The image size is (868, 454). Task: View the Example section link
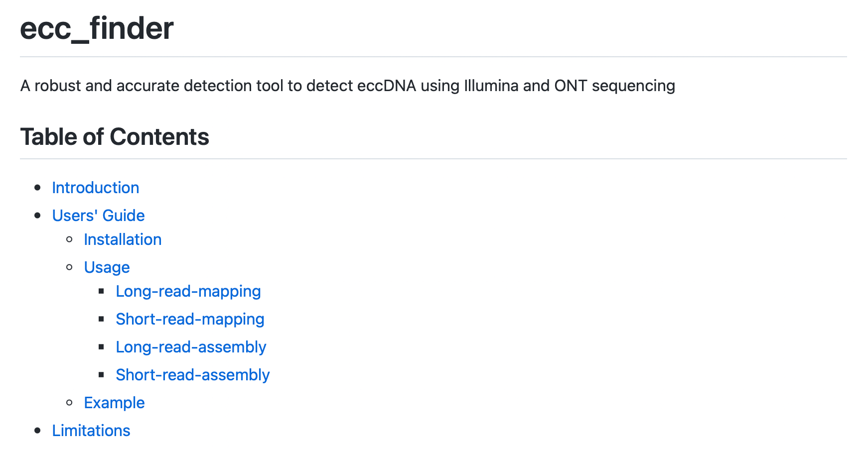pyautogui.click(x=114, y=403)
